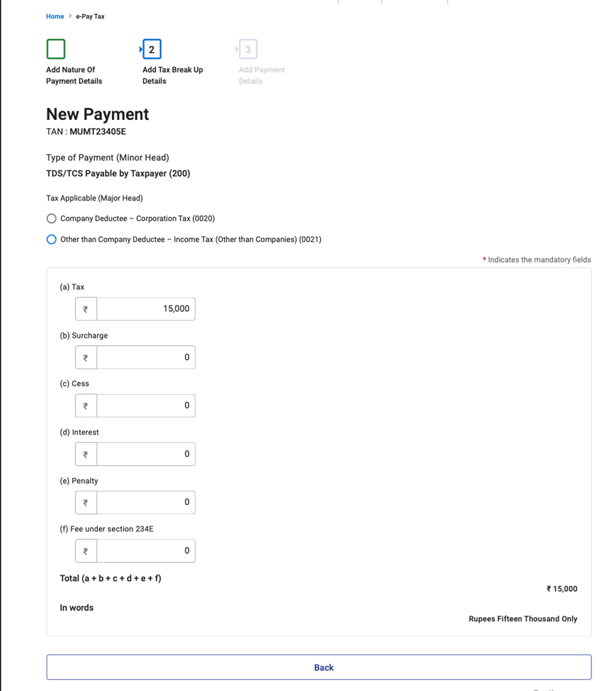Screen dimensions: 616x691
Task: Click the Add Tax Break Up Details label
Action: (172, 75)
